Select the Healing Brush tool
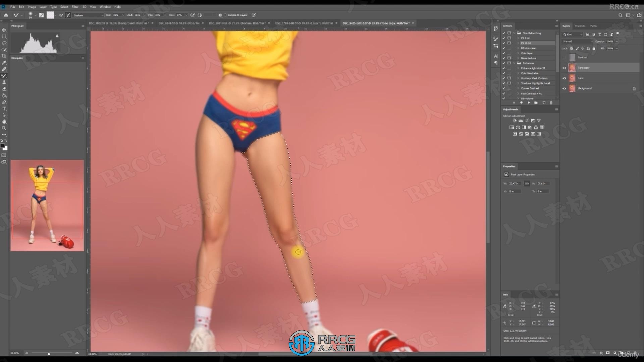This screenshot has height=362, width=644. (4, 69)
